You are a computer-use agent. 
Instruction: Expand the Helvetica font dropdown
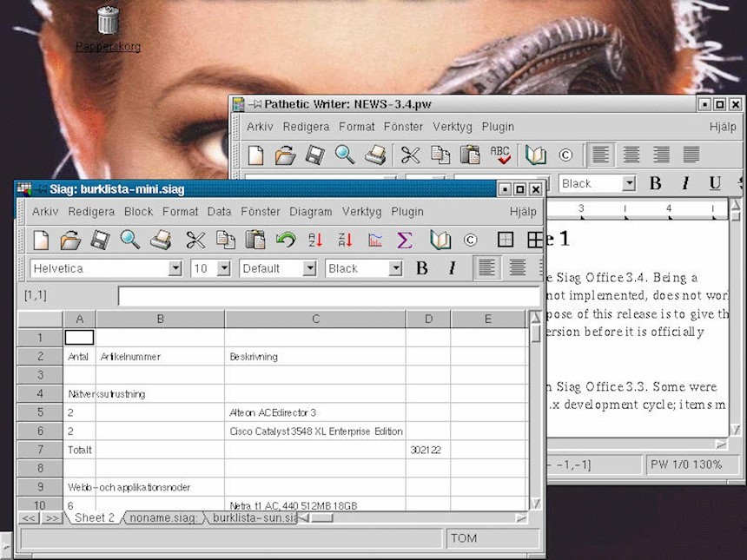click(175, 268)
